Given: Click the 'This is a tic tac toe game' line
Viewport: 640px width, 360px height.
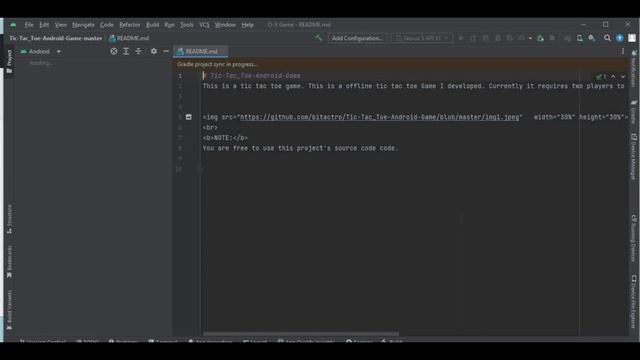Looking at the screenshot, I should point(413,86).
